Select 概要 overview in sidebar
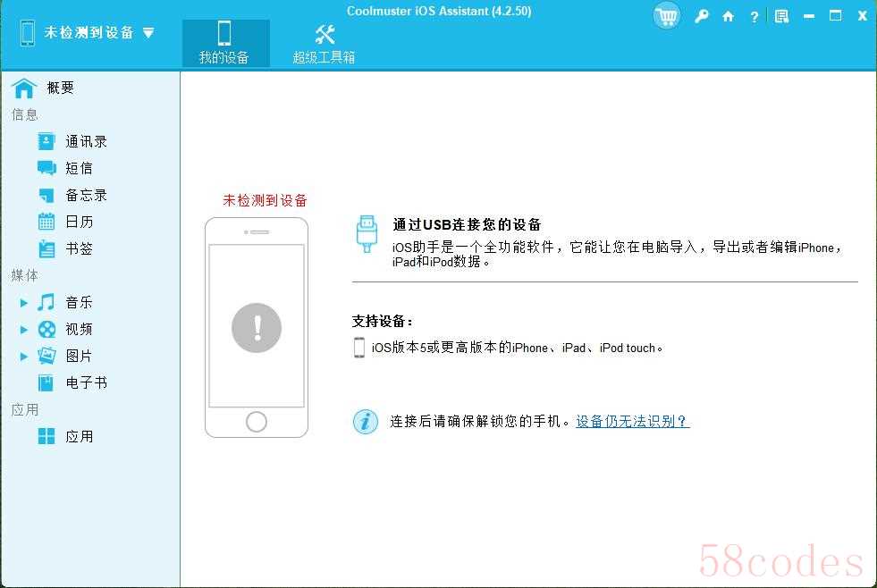 [61, 88]
